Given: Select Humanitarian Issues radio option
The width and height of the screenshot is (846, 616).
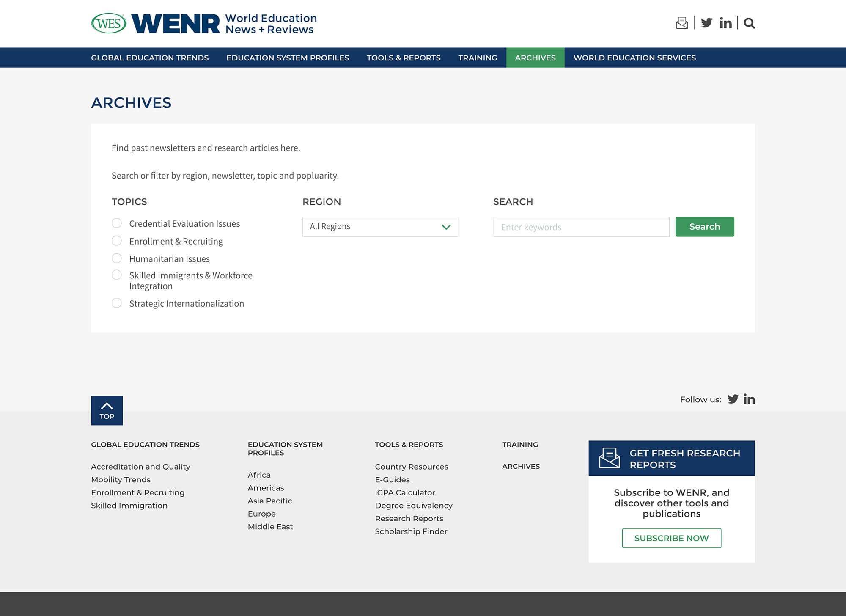Looking at the screenshot, I should (x=117, y=258).
